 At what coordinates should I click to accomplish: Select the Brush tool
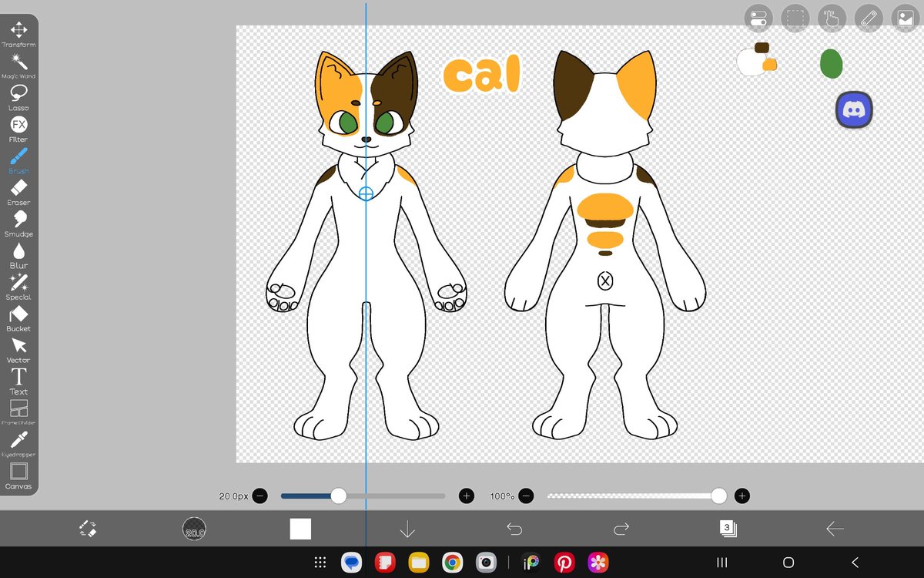(18, 160)
